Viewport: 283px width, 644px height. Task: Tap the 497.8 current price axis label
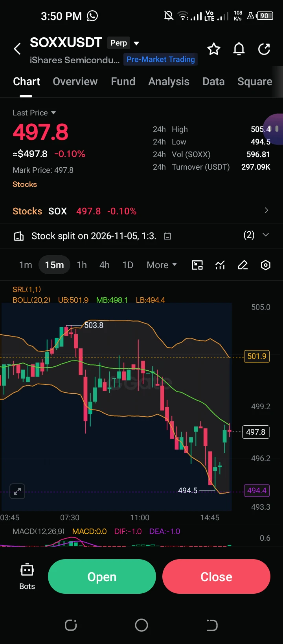click(x=255, y=432)
